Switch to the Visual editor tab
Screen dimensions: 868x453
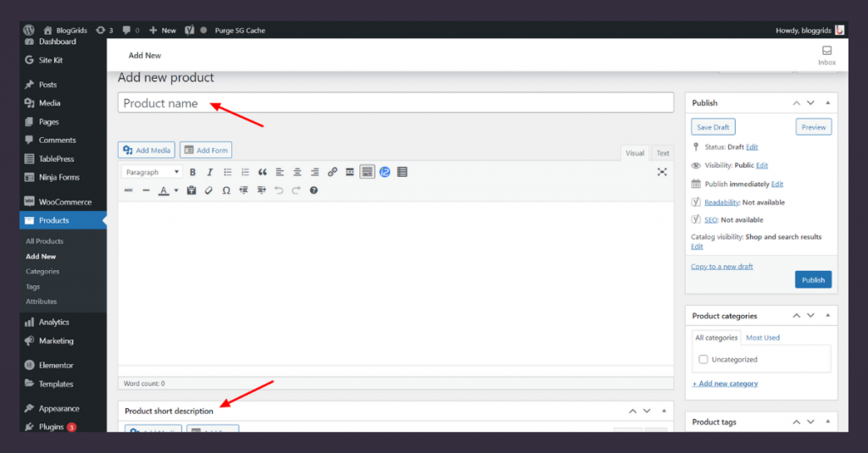pyautogui.click(x=635, y=153)
